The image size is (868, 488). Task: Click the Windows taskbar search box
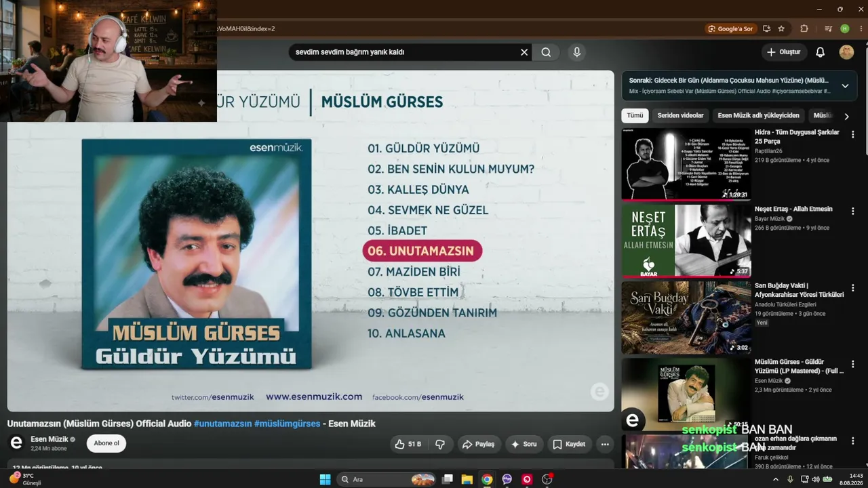coord(386,479)
